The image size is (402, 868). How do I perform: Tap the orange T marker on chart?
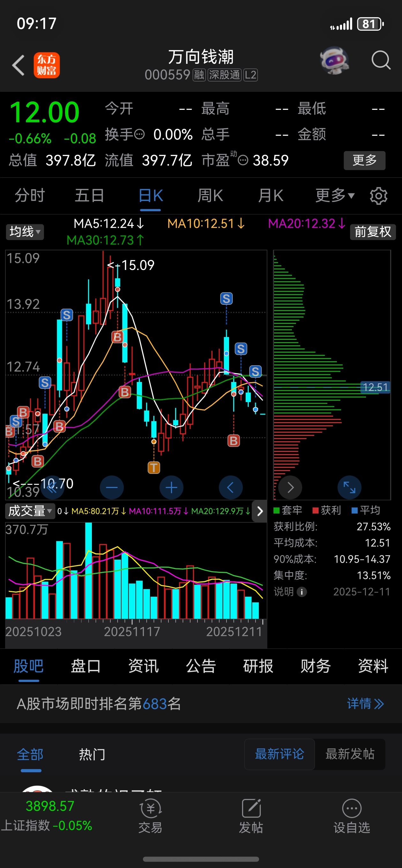154,468
